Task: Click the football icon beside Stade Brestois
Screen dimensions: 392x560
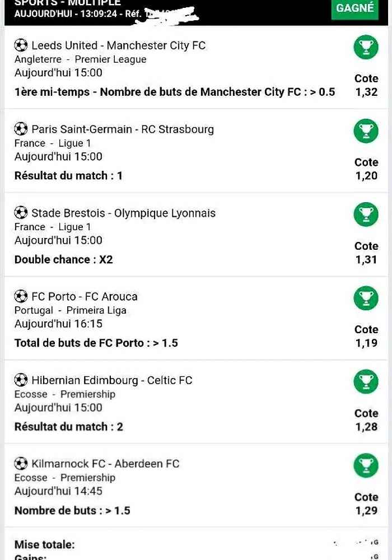Action: tap(21, 213)
